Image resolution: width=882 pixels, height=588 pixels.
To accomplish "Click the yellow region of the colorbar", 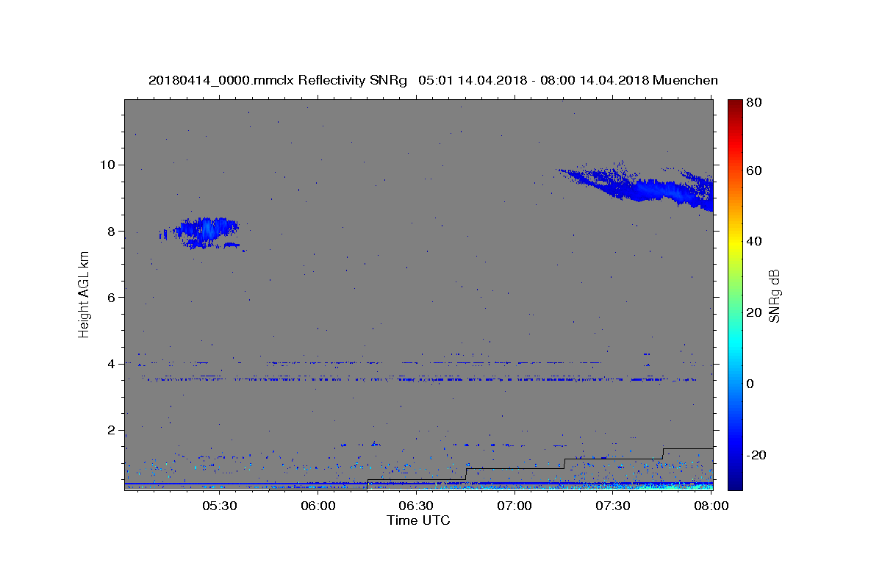I will coord(735,241).
